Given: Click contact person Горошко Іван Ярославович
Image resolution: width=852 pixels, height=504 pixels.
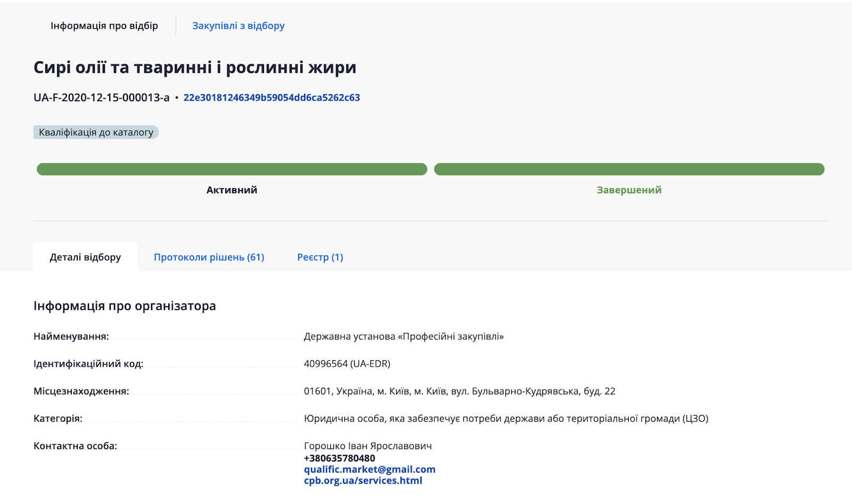Looking at the screenshot, I should [x=367, y=446].
